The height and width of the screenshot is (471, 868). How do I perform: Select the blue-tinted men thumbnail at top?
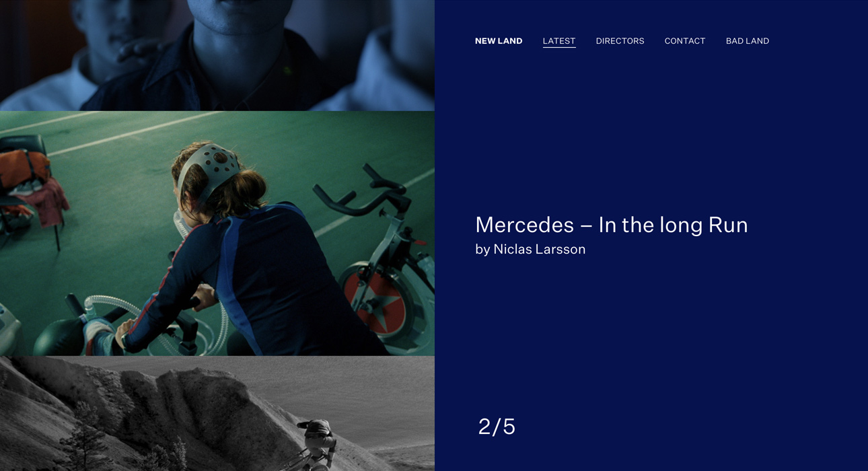pyautogui.click(x=217, y=55)
